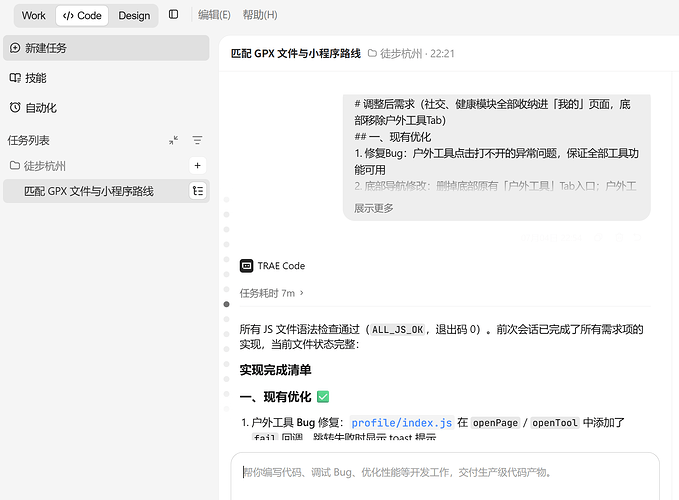
Task: Click the dark highlighted timeline dot
Action: pyautogui.click(x=226, y=304)
